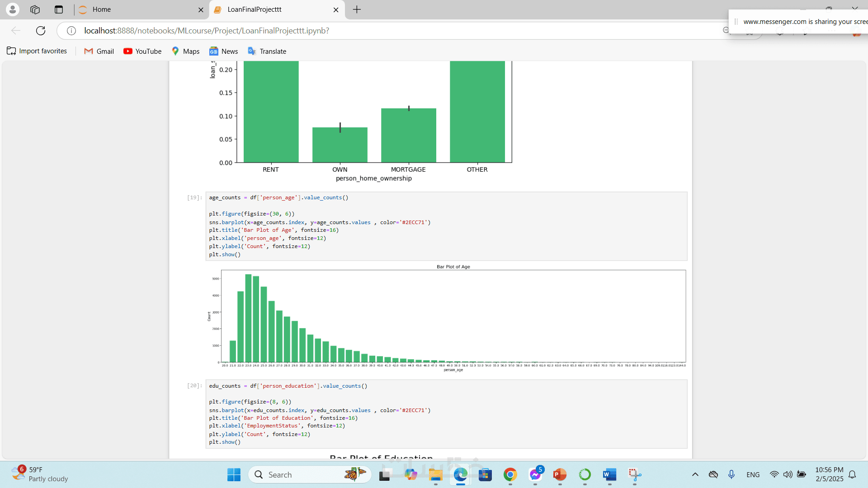Open the YouTube bookmark
The width and height of the screenshot is (868, 488).
(142, 51)
